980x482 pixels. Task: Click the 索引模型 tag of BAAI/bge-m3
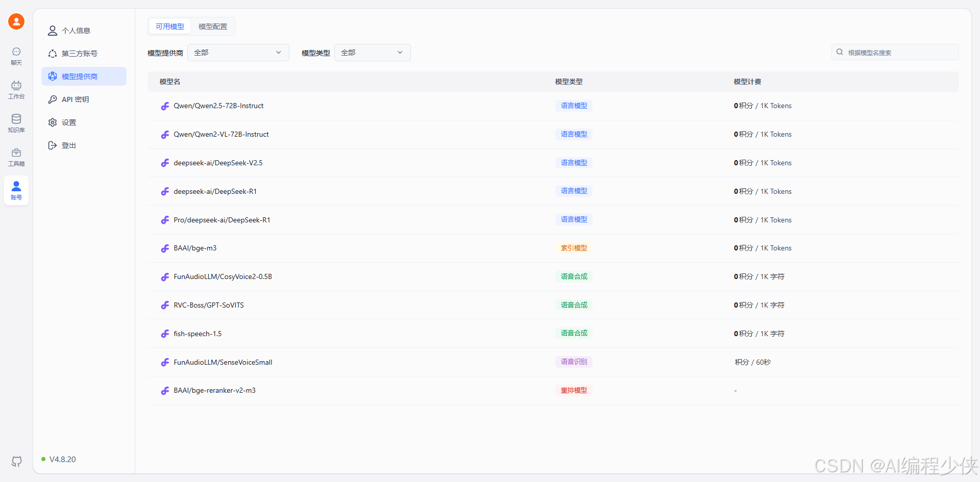pos(574,248)
